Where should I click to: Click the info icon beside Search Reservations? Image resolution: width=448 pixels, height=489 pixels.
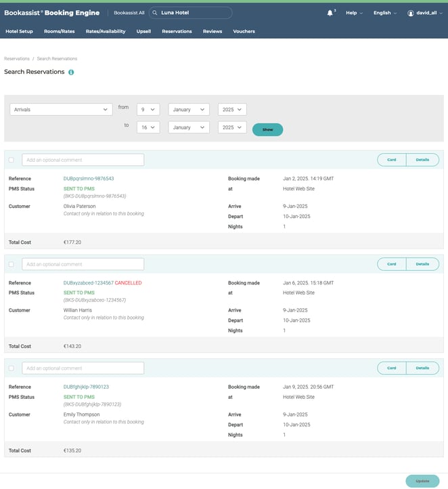coord(71,72)
